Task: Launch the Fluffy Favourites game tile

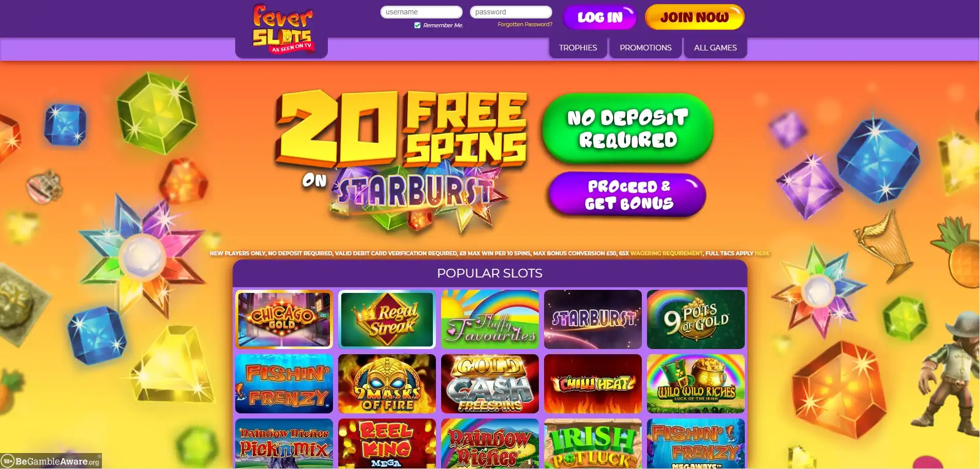Action: tap(490, 319)
